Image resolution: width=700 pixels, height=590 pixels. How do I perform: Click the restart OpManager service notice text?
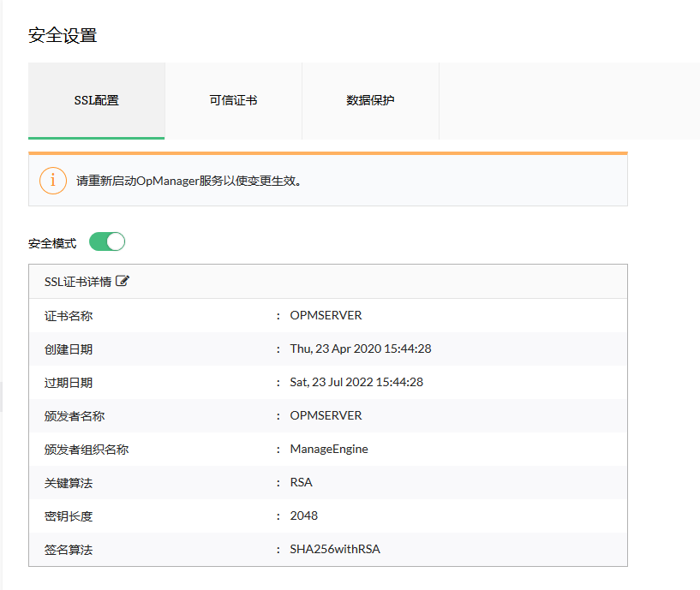[x=188, y=182]
